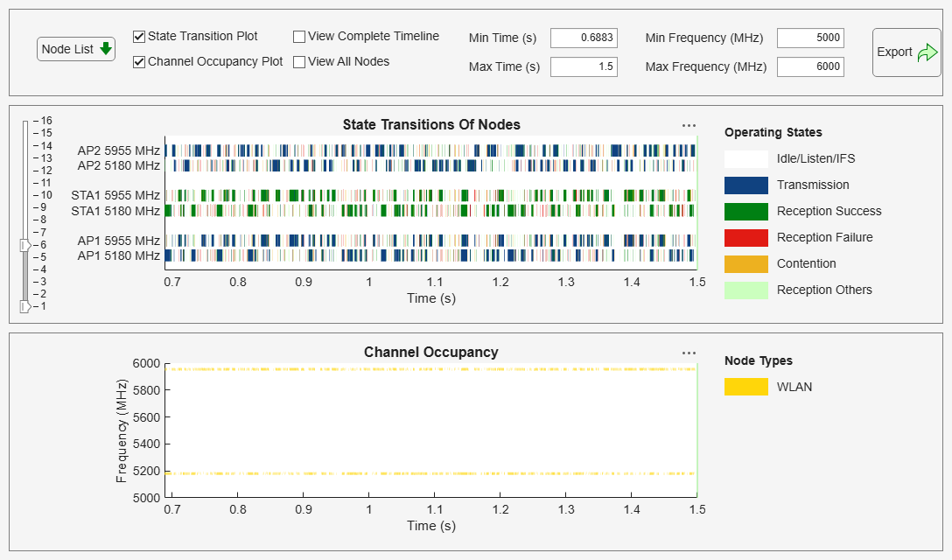Click the 5955 MHz occupancy line
The image size is (952, 560).
431,369
